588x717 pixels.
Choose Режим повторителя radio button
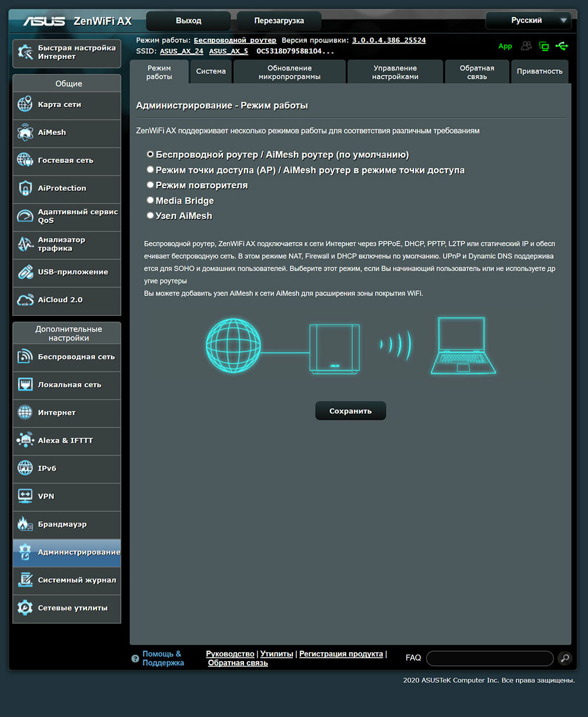151,185
